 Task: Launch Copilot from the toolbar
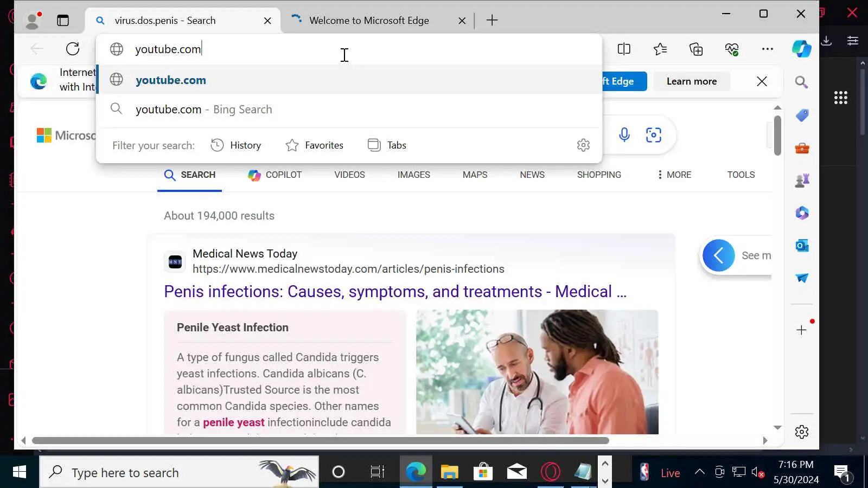tap(801, 49)
